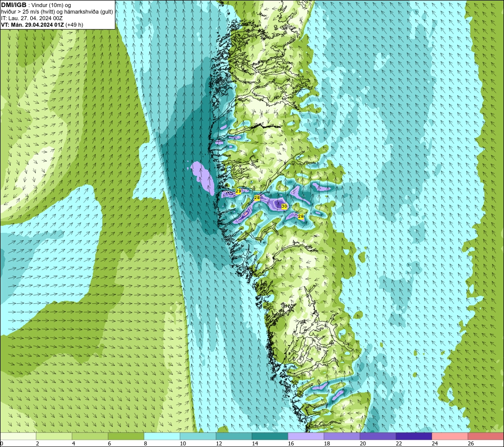Click the 8–10 m/s pale cyan swatch
This screenshot has height=447, width=504.
tap(162, 436)
